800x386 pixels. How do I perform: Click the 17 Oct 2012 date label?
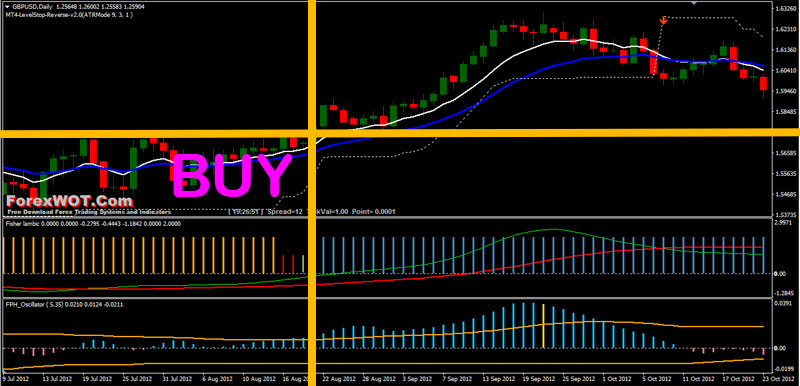(x=738, y=379)
